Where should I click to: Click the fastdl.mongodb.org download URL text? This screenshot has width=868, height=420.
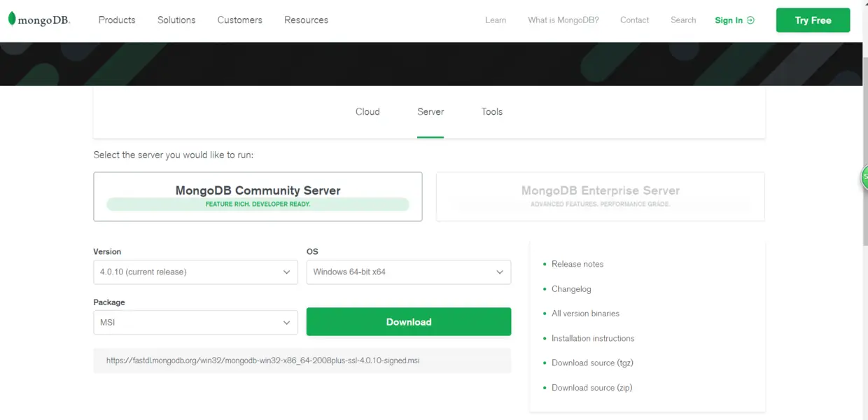pos(263,360)
